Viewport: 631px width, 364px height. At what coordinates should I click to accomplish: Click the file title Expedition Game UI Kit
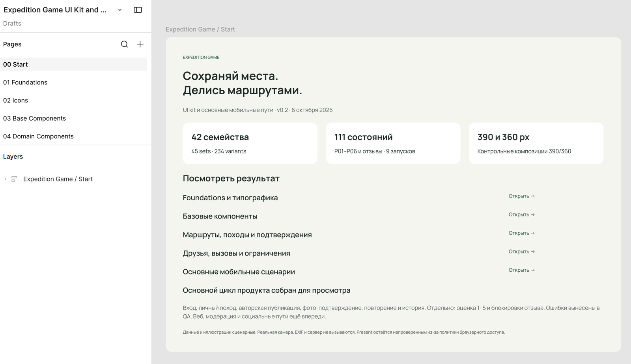(x=55, y=10)
